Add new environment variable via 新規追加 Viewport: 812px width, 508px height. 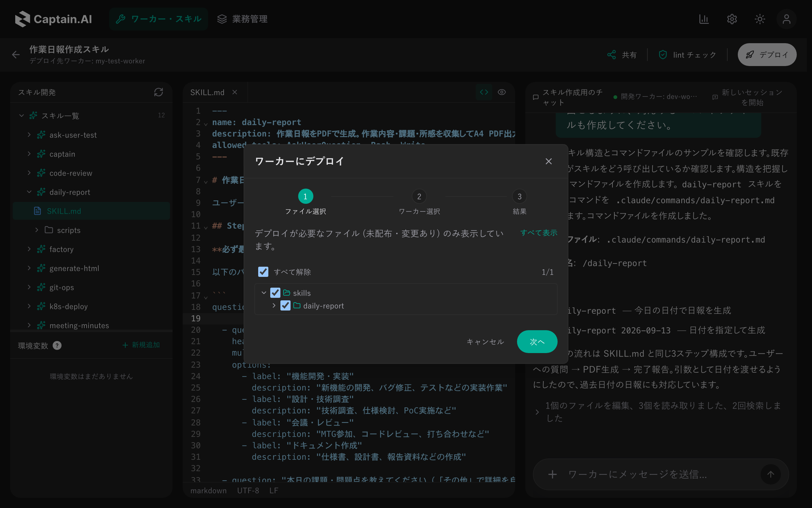(141, 345)
